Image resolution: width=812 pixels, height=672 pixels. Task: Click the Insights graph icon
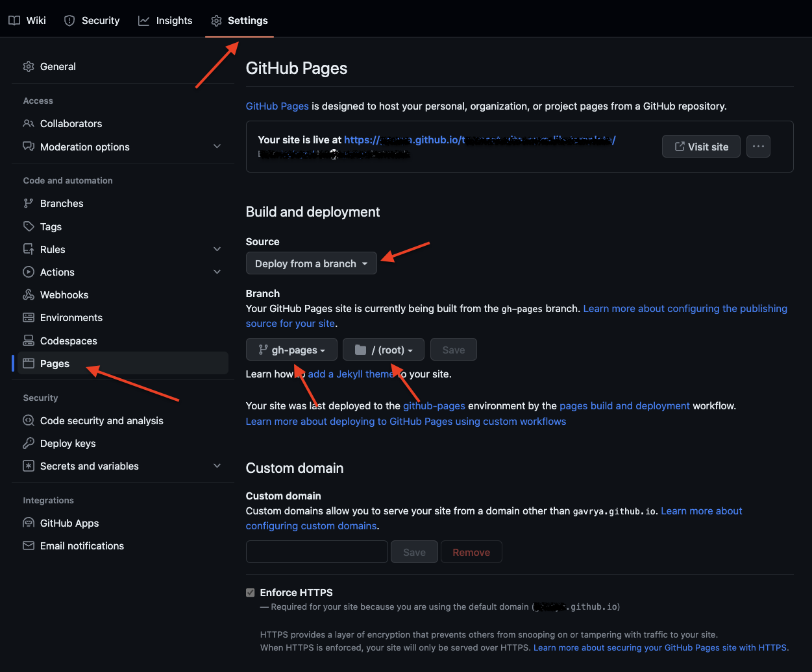(x=144, y=21)
